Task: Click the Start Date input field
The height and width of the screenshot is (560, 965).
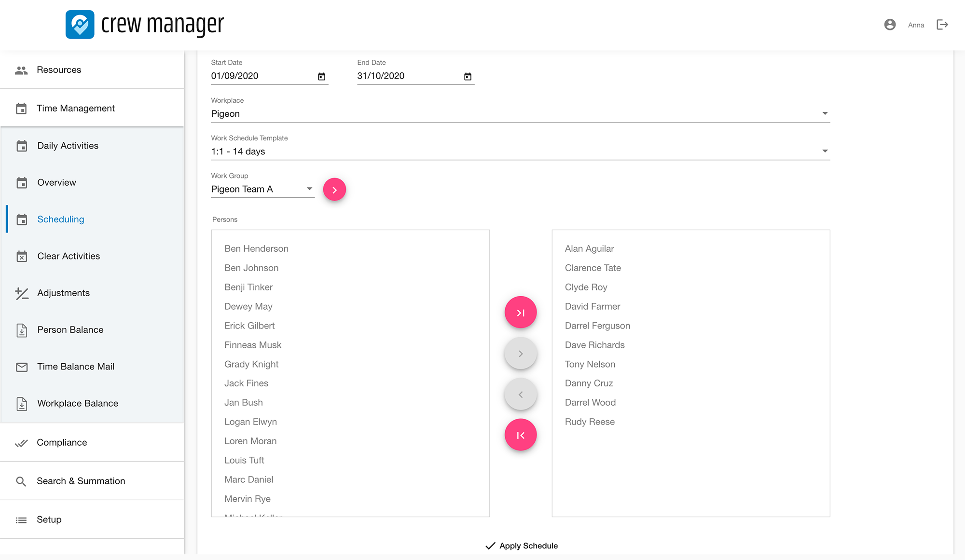Action: (x=261, y=76)
